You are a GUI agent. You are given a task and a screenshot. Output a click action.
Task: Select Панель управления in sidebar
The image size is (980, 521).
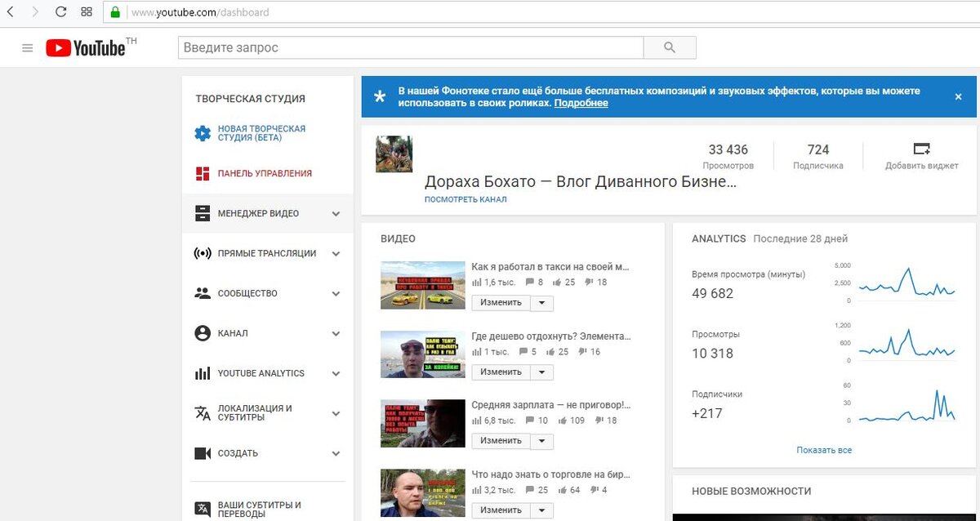(x=265, y=173)
